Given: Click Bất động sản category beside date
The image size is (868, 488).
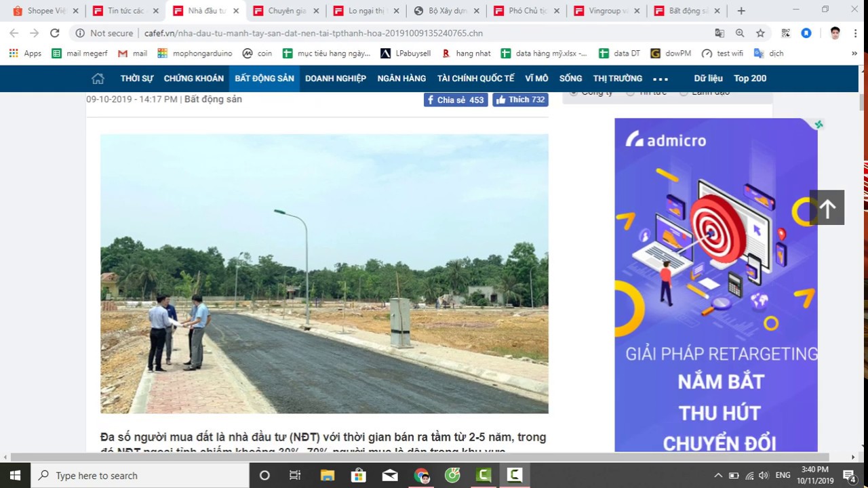Looking at the screenshot, I should coord(213,99).
